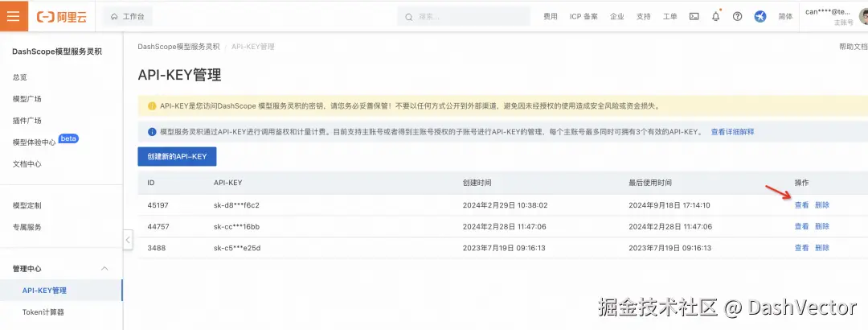Open the hamburger main menu
Screen dimensions: 868x330
click(14, 16)
